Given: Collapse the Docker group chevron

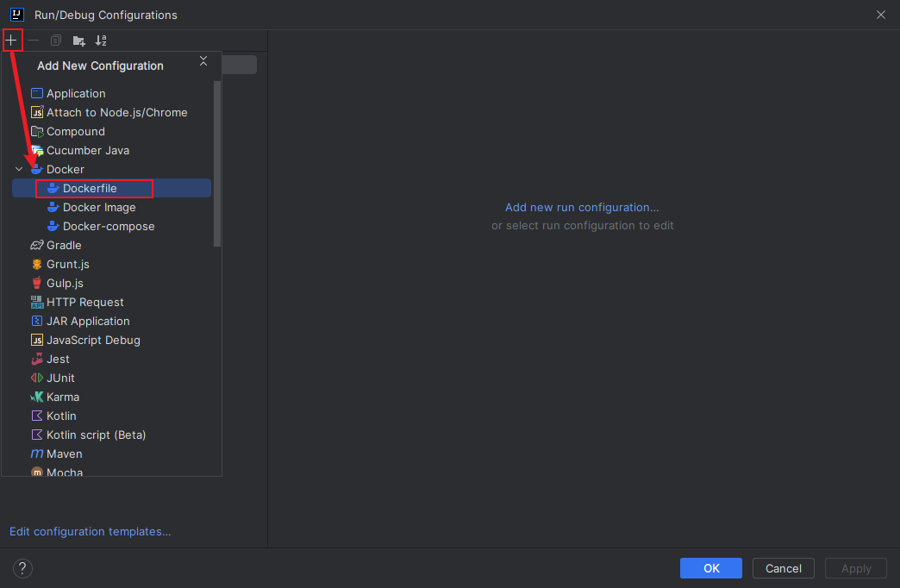Looking at the screenshot, I should click(19, 169).
